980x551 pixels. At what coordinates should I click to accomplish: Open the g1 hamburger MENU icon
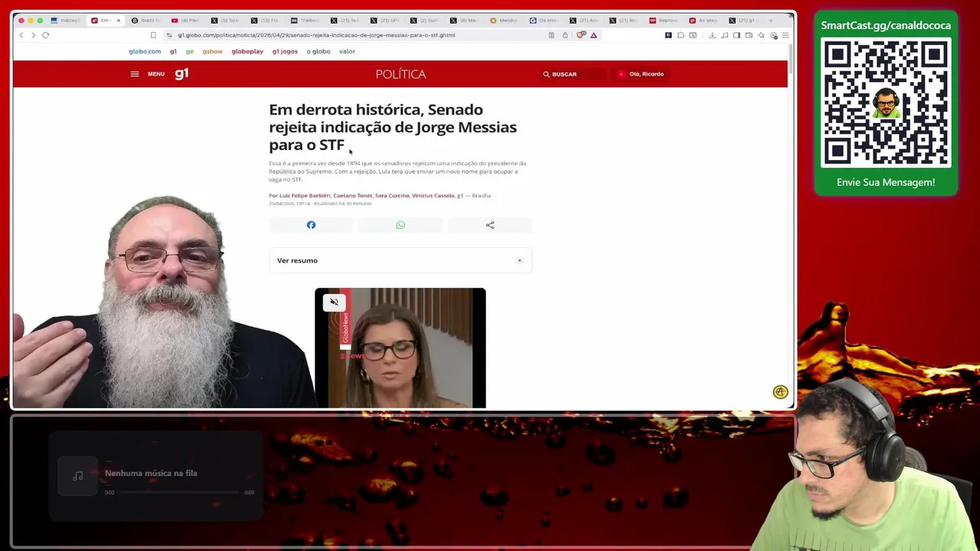[x=135, y=74]
